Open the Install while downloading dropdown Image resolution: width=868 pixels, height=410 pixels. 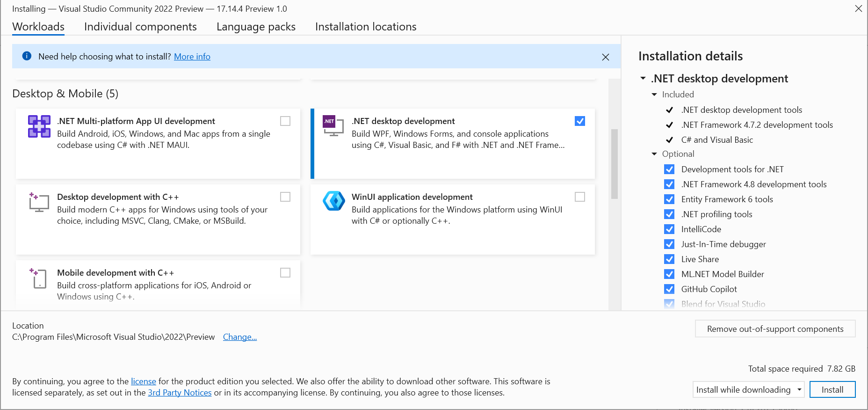tap(748, 389)
